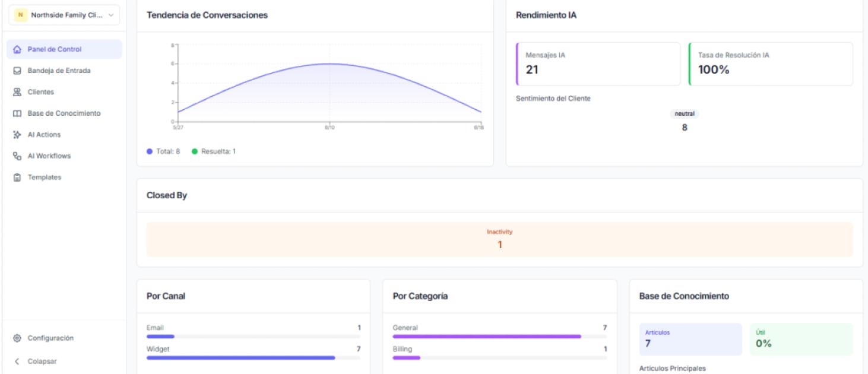Click the Total: 8 chart legend
This screenshot has height=374, width=868.
[x=164, y=151]
